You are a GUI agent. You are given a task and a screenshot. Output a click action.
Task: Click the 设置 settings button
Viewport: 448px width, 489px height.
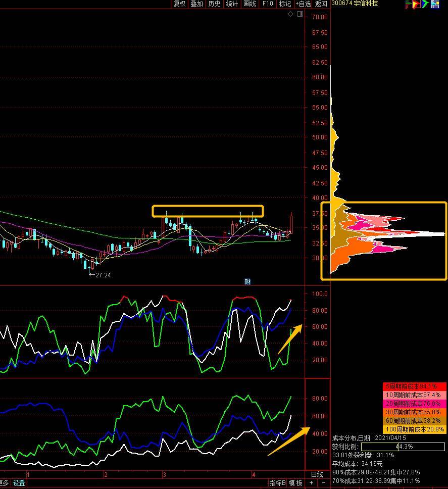pos(19,483)
